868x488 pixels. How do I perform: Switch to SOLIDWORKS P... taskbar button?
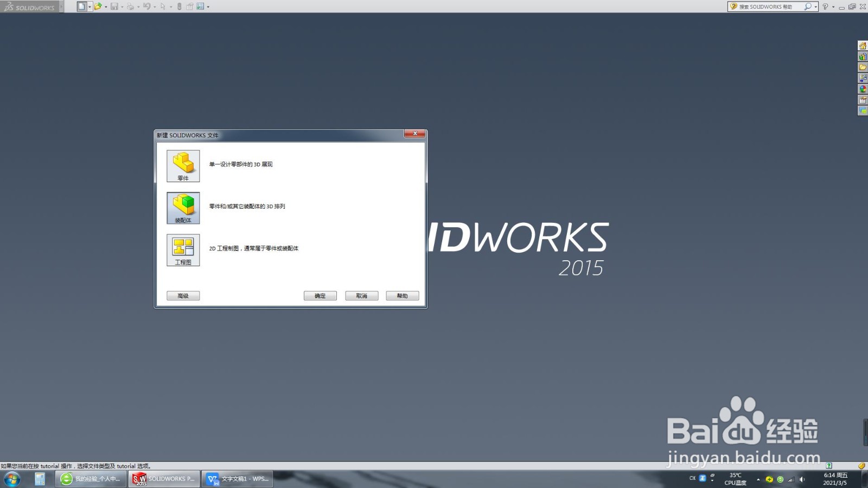point(164,479)
